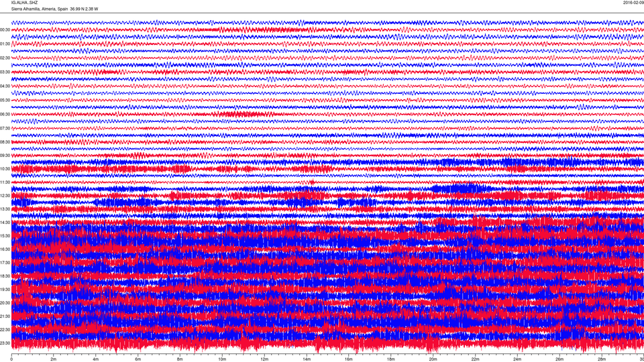The height and width of the screenshot is (362, 644).
Task: Select the 13:30 time label
Action: point(5,209)
